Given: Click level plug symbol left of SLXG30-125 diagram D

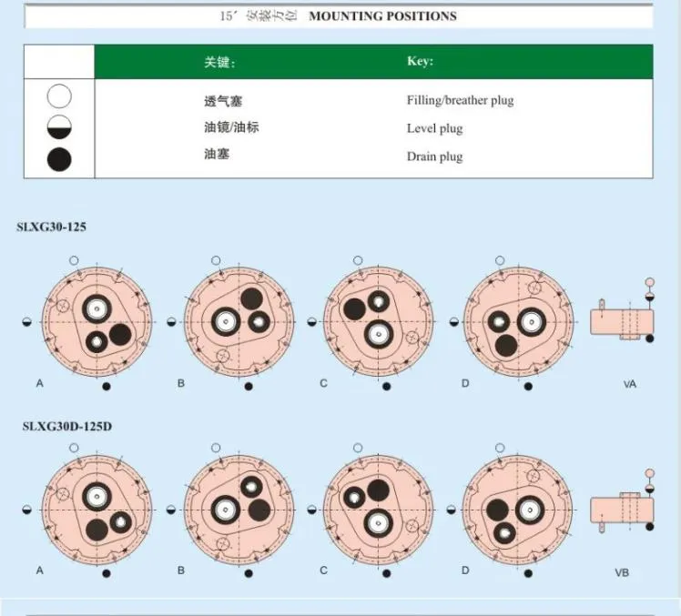Looking at the screenshot, I should pyautogui.click(x=454, y=322).
